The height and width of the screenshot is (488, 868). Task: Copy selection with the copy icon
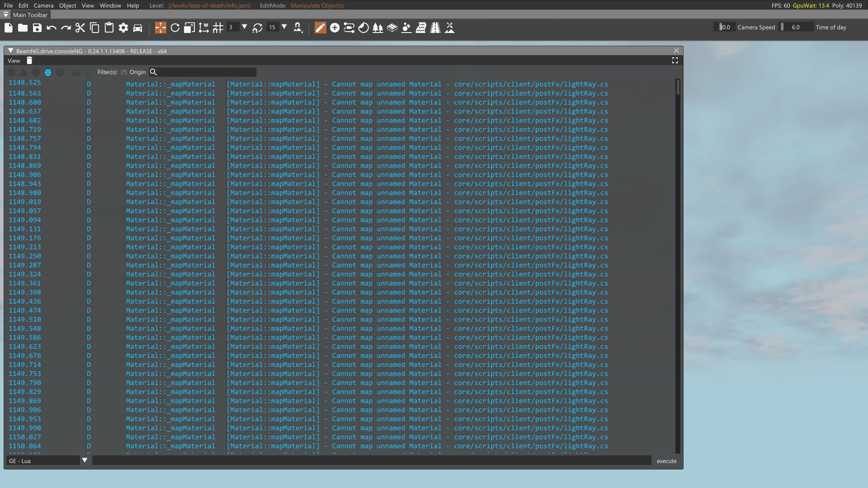pos(95,28)
